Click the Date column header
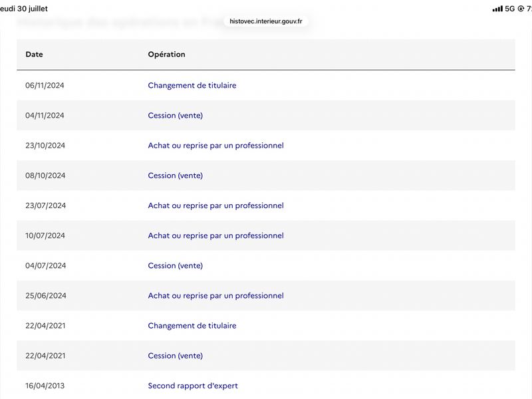Viewport: 532px width, 399px height. click(35, 55)
